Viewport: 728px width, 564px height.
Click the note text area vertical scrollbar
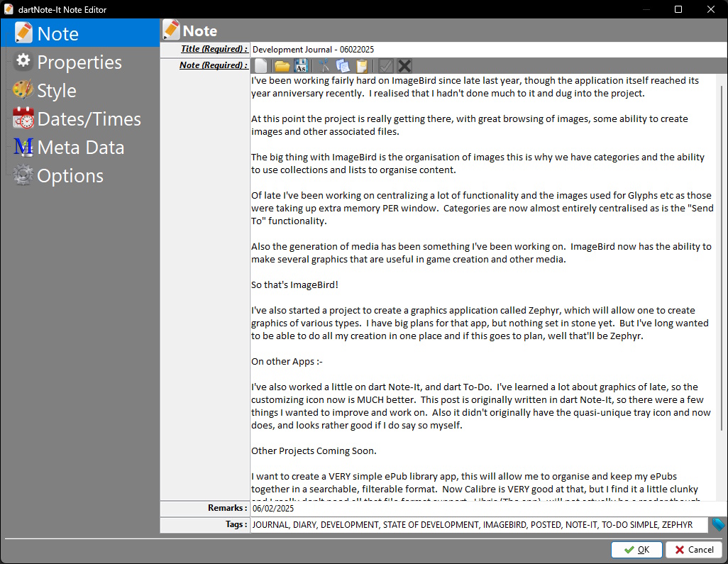click(721, 258)
